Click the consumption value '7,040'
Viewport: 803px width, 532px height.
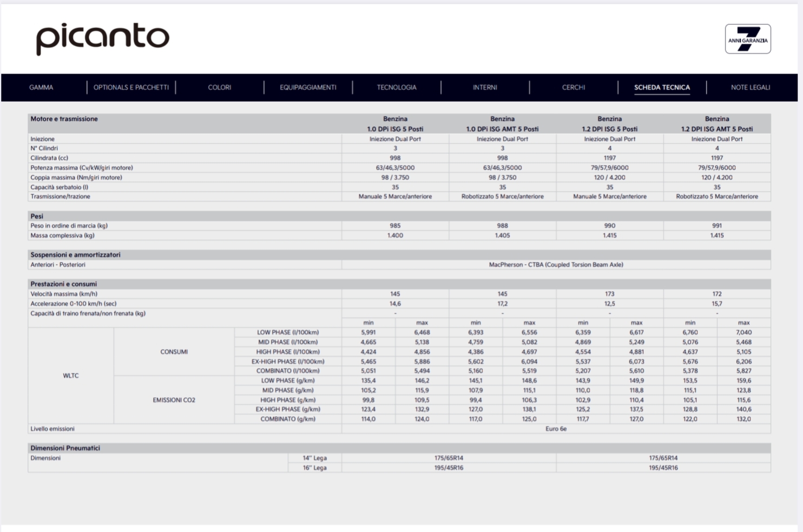744,332
